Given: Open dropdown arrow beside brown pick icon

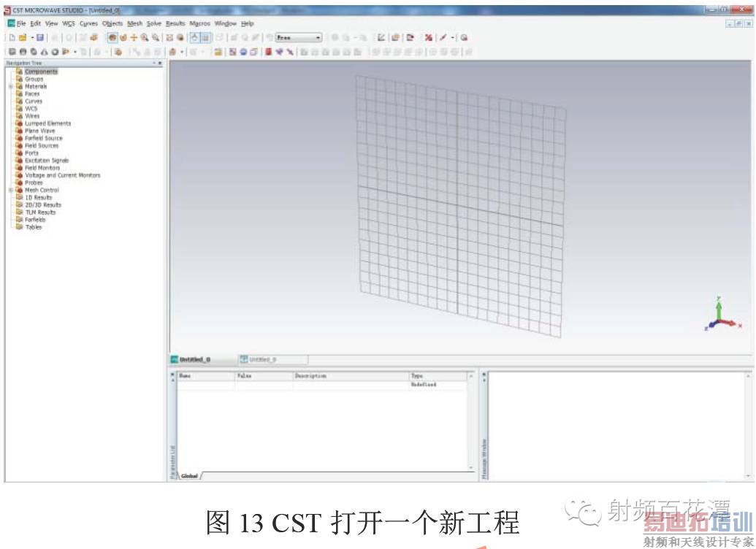Looking at the screenshot, I should pyautogui.click(x=183, y=52).
